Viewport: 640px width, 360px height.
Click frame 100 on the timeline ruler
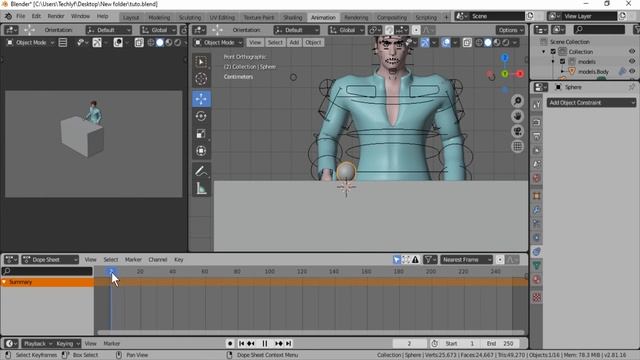tap(269, 271)
